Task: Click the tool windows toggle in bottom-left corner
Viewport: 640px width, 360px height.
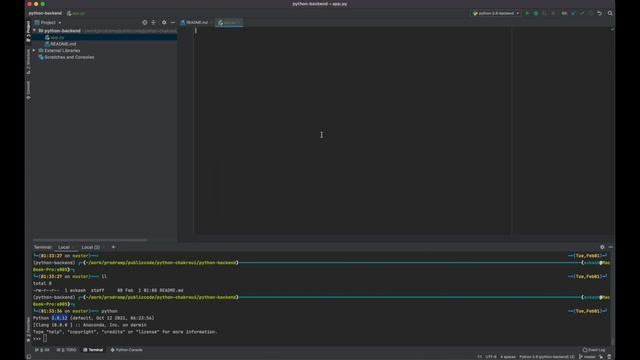Action: (29, 357)
